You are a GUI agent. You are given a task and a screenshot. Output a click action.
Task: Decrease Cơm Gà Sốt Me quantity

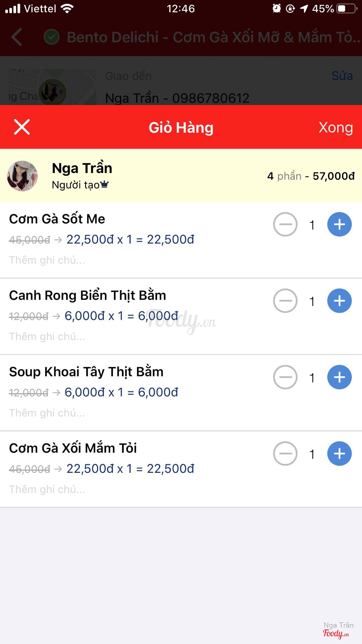[285, 224]
